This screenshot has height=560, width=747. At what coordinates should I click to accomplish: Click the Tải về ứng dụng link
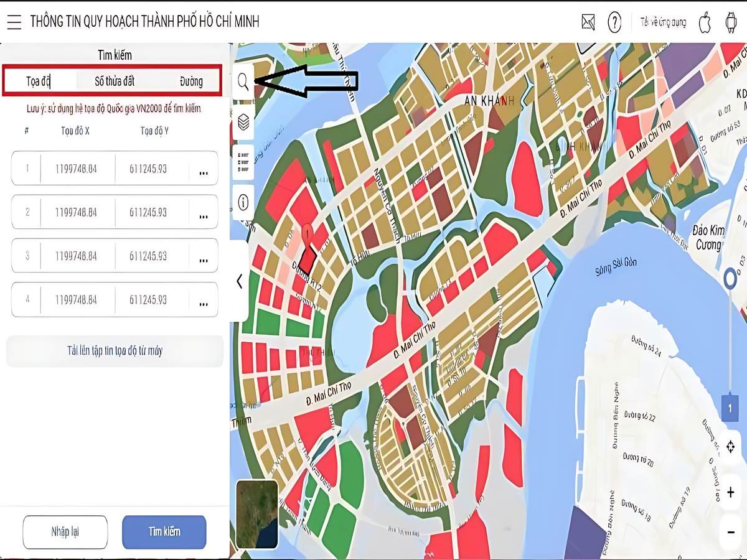tap(663, 22)
